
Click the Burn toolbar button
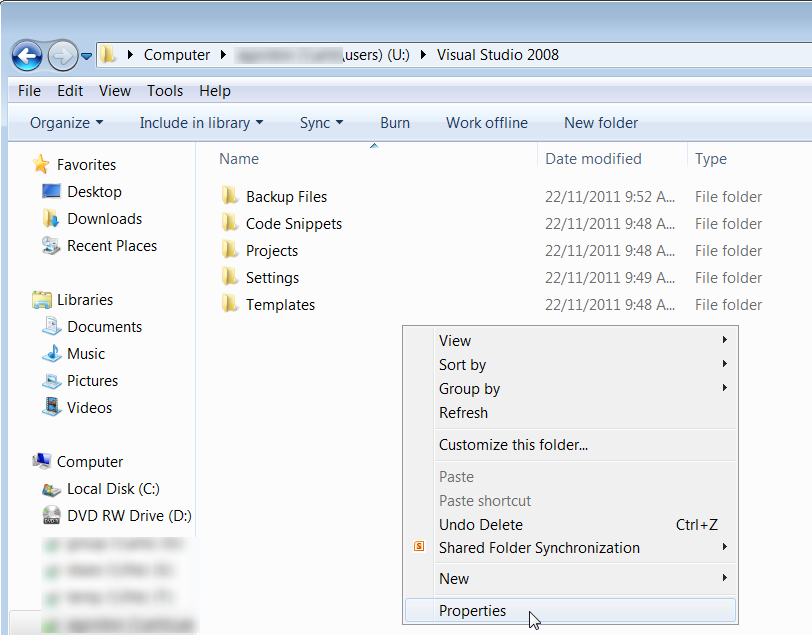[x=395, y=123]
